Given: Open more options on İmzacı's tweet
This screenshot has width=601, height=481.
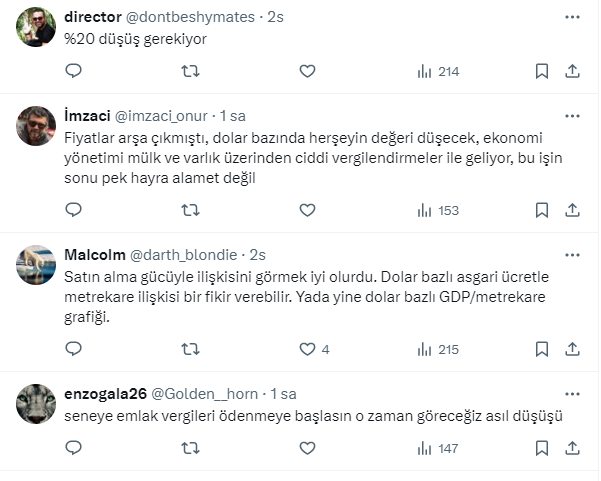Looking at the screenshot, I should coord(571,115).
